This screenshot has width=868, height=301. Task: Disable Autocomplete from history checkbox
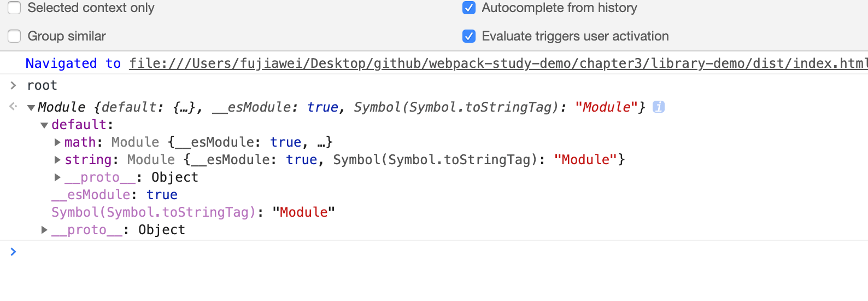pos(469,8)
